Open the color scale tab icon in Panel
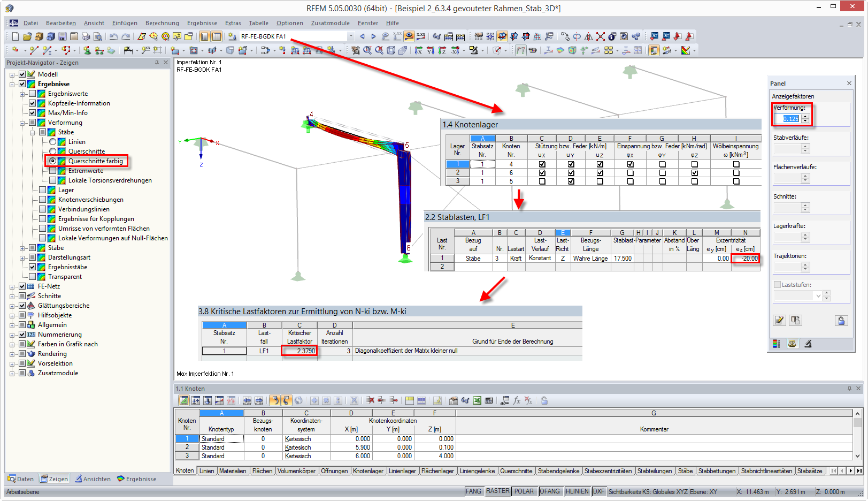Image resolution: width=868 pixels, height=501 pixels. (x=777, y=344)
